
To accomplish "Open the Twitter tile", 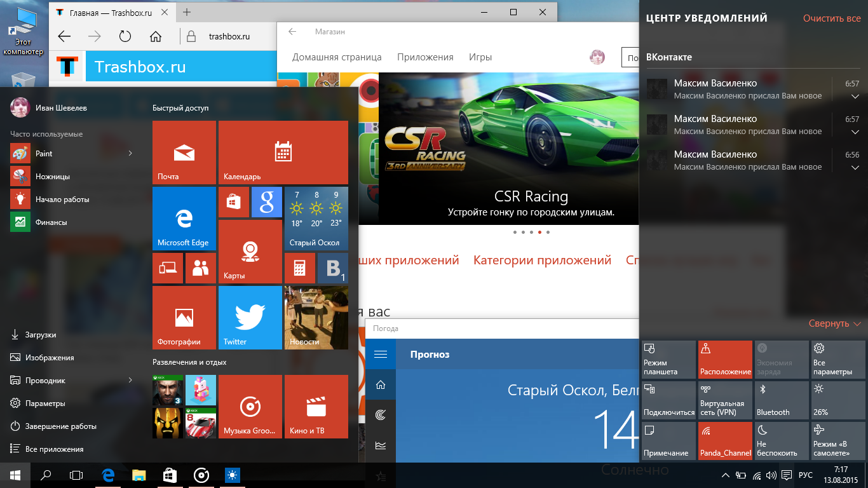I will coord(250,318).
